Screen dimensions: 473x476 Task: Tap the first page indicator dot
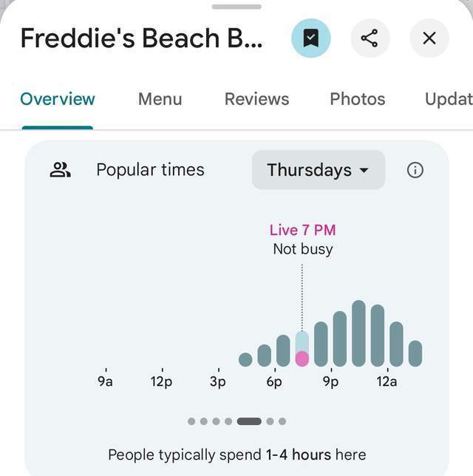pos(191,421)
